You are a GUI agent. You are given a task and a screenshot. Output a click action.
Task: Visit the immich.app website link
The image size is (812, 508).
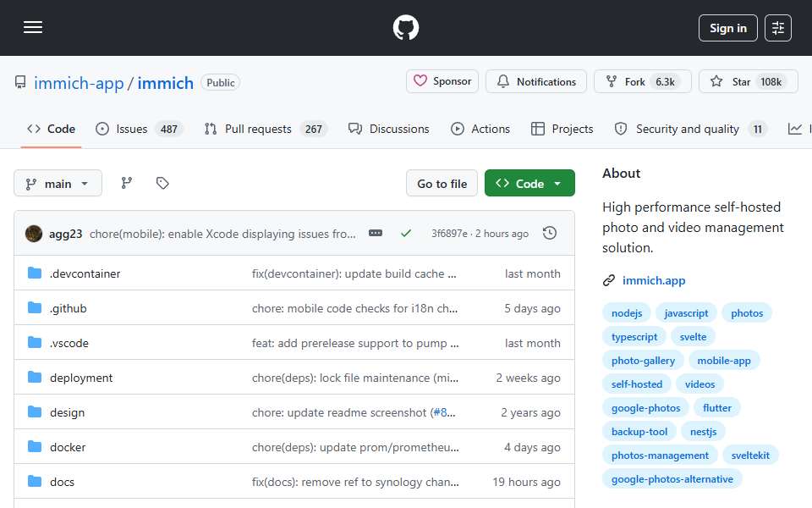[x=654, y=280]
